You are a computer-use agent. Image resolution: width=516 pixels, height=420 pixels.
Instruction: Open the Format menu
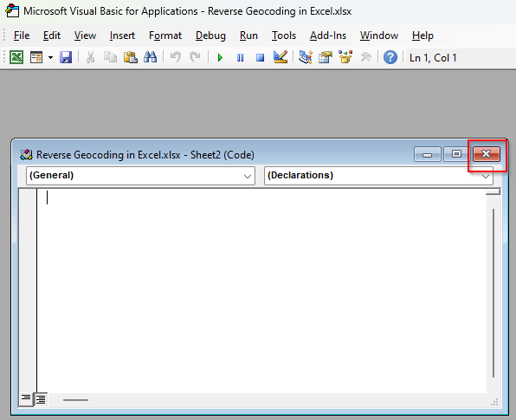165,36
